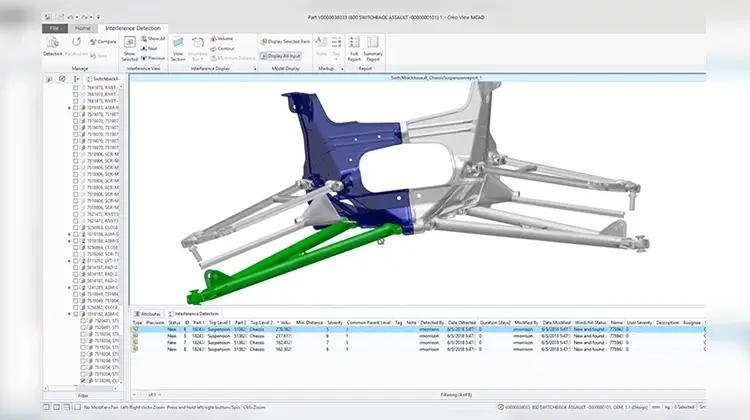Sort by the Severity column header
750x420 pixels.
pyautogui.click(x=335, y=322)
